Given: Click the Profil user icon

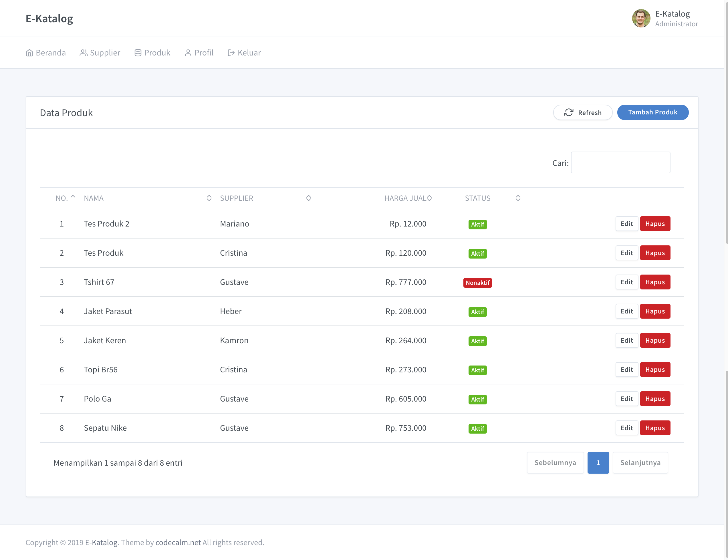Looking at the screenshot, I should tap(188, 53).
